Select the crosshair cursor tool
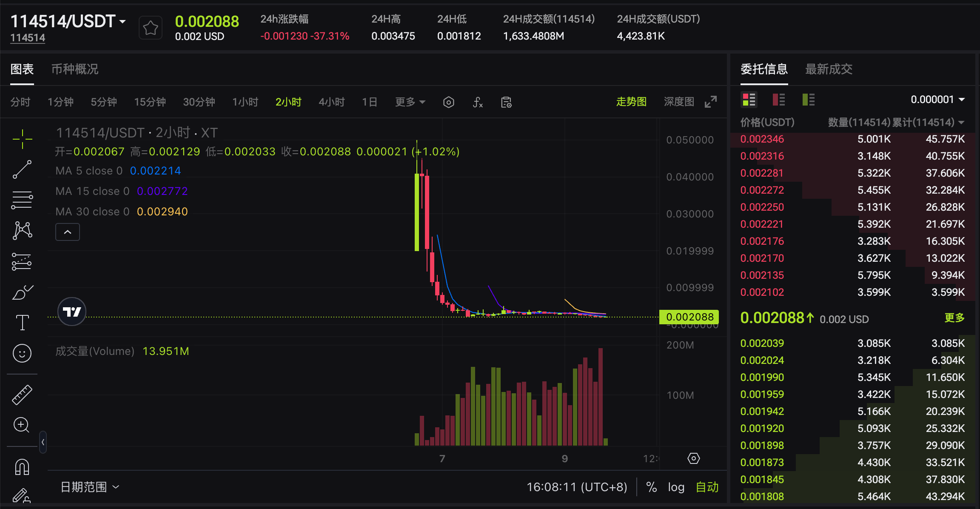This screenshot has height=509, width=980. (22, 138)
